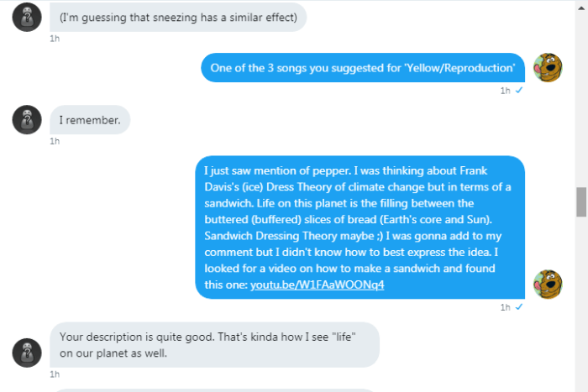Click 1h timestamp under the sandwich message

pos(505,307)
